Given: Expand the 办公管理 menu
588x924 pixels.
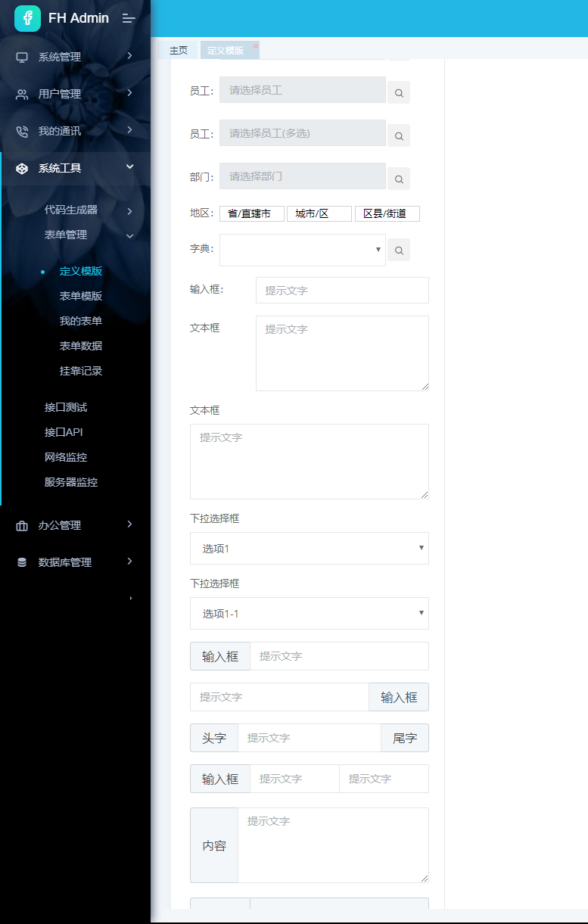Looking at the screenshot, I should (x=130, y=524).
